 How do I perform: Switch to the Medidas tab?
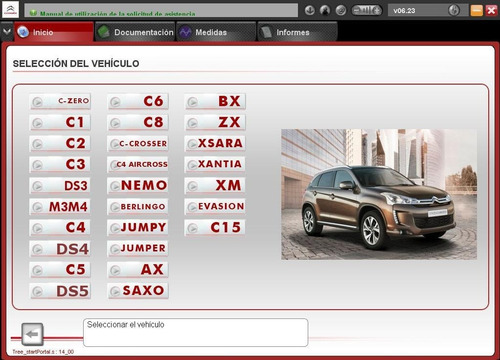tap(216, 32)
